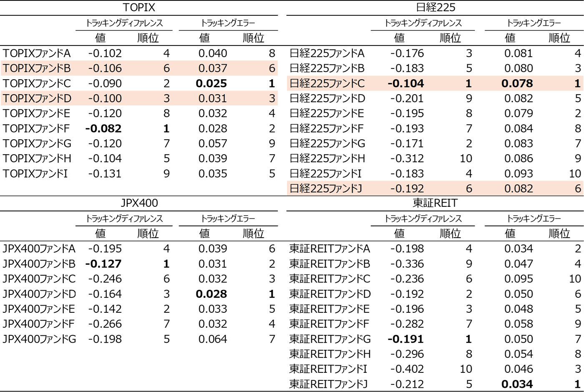Select the TOPIXファンドC row label
Screen dimensions: 584x392
tap(37, 83)
